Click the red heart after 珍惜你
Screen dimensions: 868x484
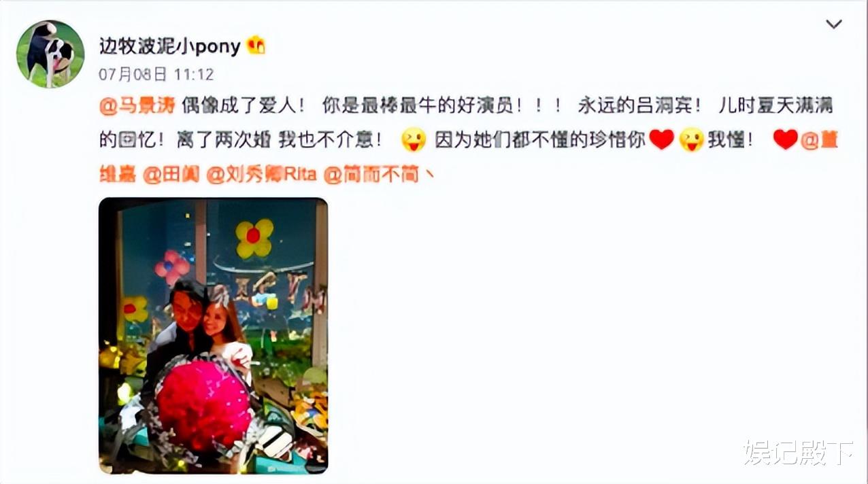coord(661,140)
